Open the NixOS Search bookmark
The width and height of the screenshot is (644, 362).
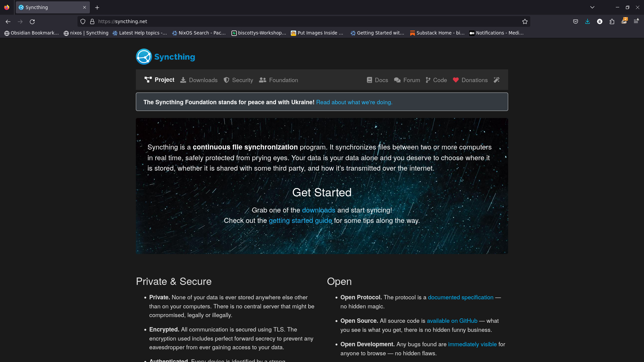point(199,33)
